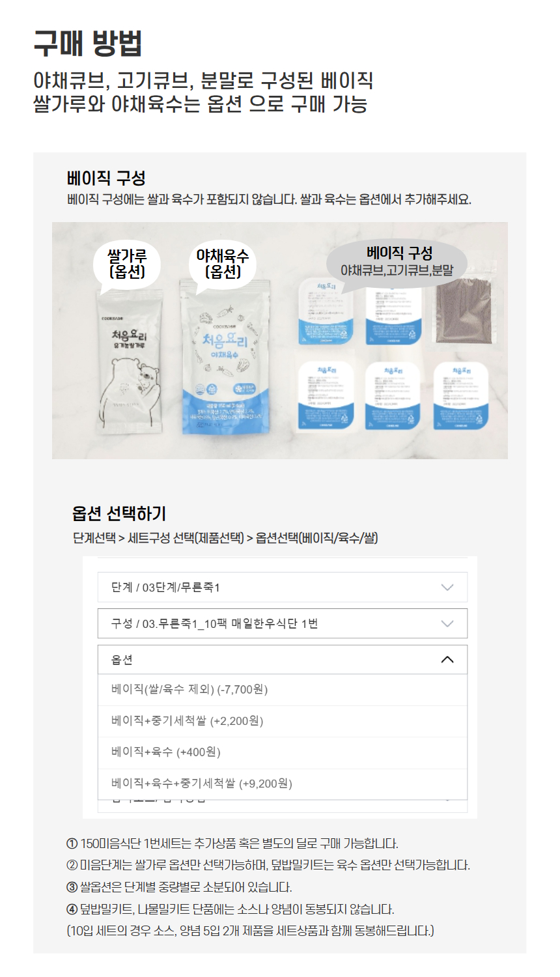Click the 옵션 선택하기 heading
The height and width of the screenshot is (977, 560).
tap(119, 513)
